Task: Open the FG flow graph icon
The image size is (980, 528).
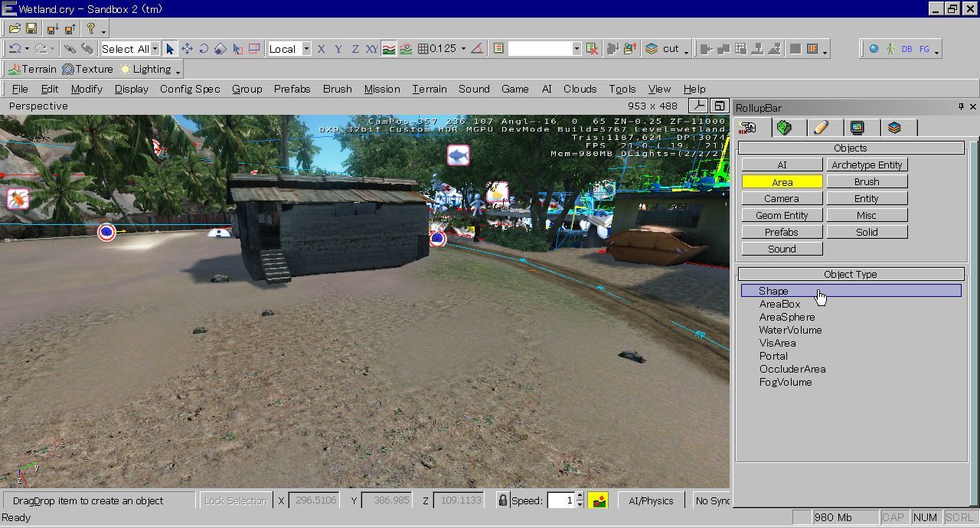Action: click(924, 48)
